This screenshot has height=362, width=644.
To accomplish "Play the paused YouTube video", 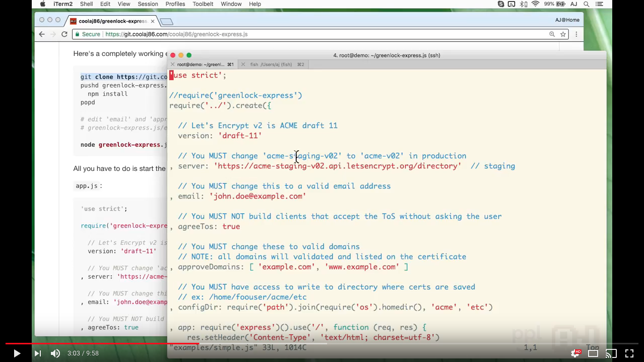I will (x=16, y=353).
